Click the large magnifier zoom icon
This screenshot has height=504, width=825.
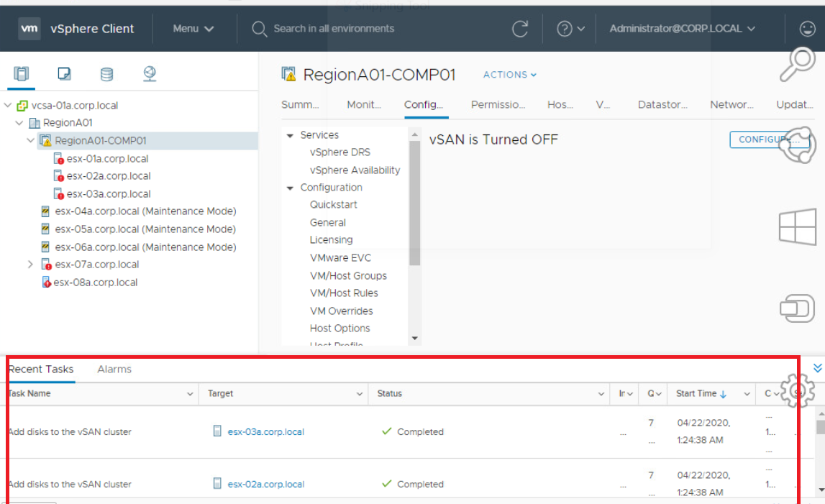(797, 64)
